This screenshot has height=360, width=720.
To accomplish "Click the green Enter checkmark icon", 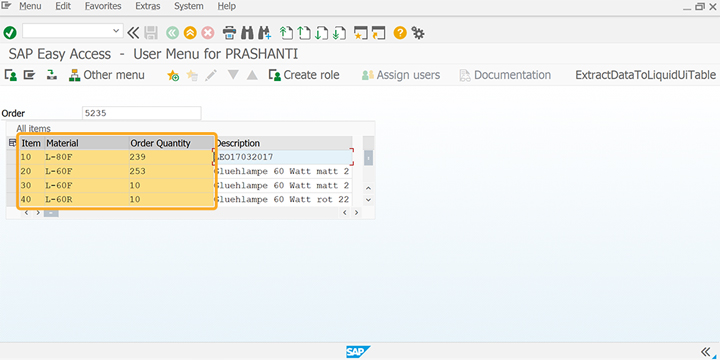I will (x=10, y=33).
